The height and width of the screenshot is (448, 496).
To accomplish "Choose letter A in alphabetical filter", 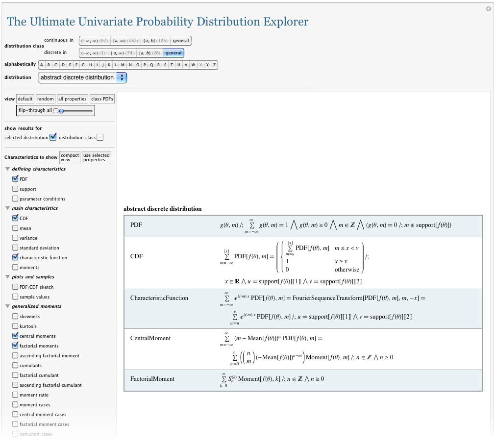I will 42,65.
